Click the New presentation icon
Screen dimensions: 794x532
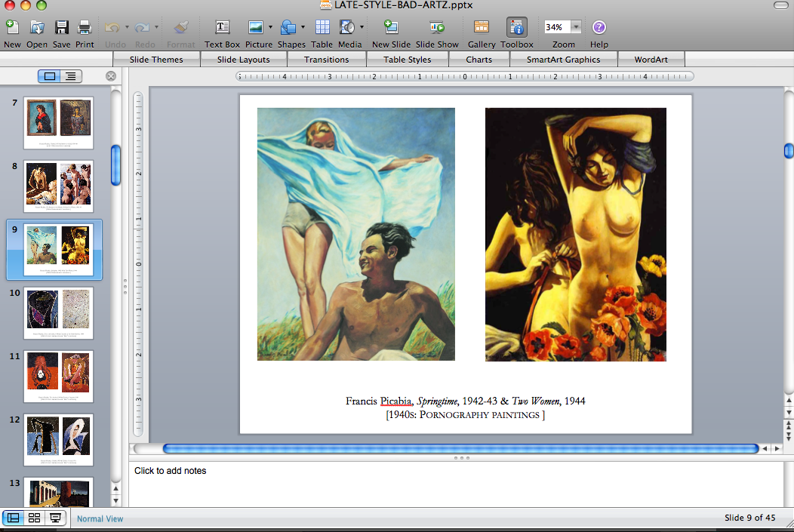(12, 28)
